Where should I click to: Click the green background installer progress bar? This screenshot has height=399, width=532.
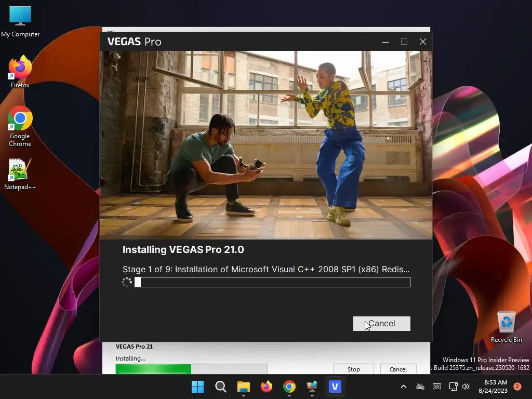pos(192,369)
